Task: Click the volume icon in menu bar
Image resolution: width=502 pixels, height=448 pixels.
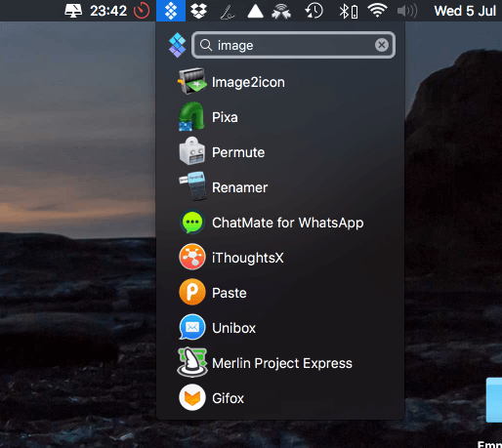Action: point(407,11)
